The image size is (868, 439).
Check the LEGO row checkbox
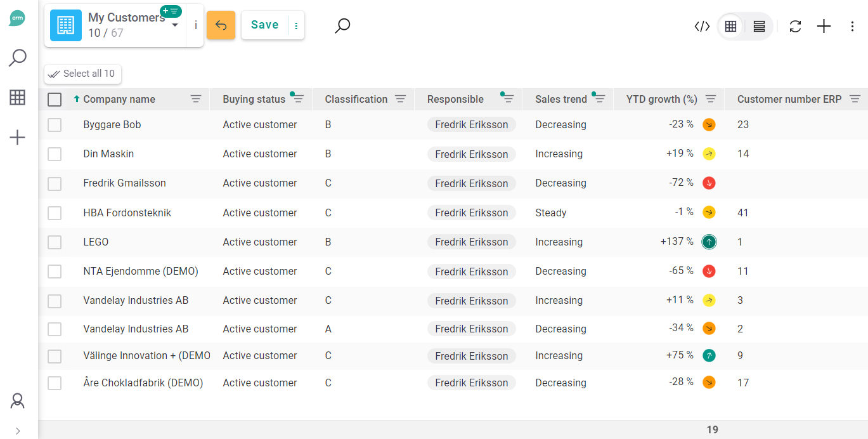point(55,242)
